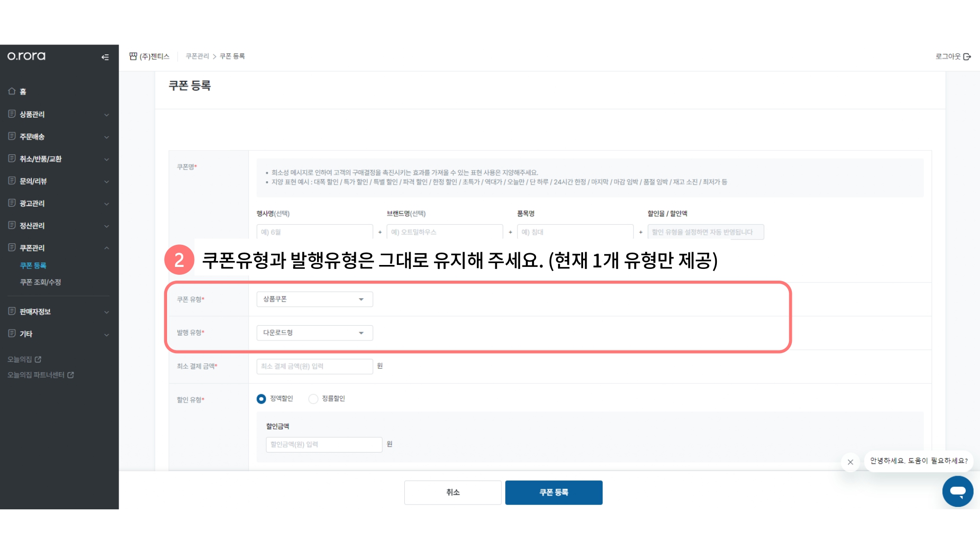
Task: Collapse the sidebar with the arrow icon
Action: coord(105,57)
